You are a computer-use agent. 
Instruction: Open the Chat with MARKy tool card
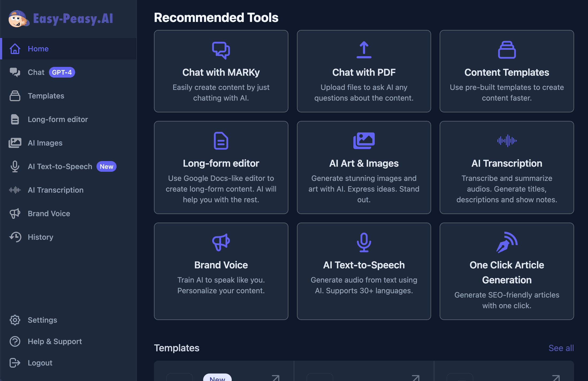(221, 71)
